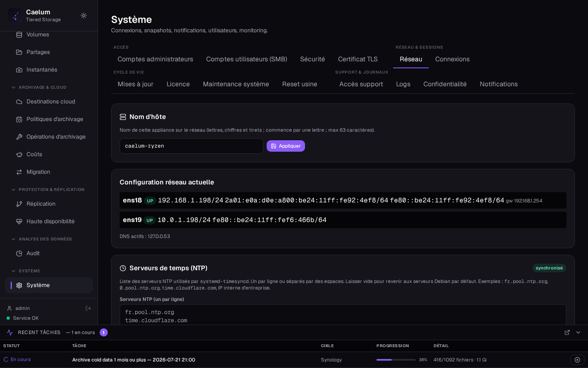Click the Service OK status
Screen dimensions: 588x368
point(22,318)
